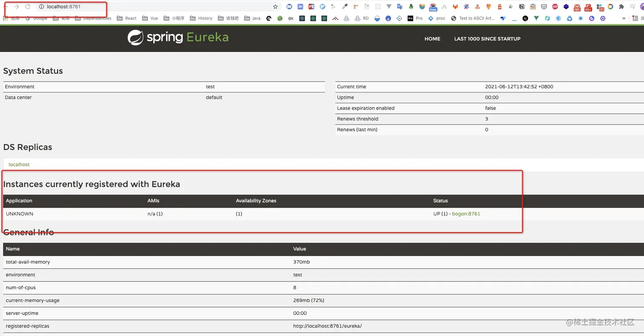Click the 'Renews (last min)' row label
The width and height of the screenshot is (644, 336).
click(x=357, y=130)
